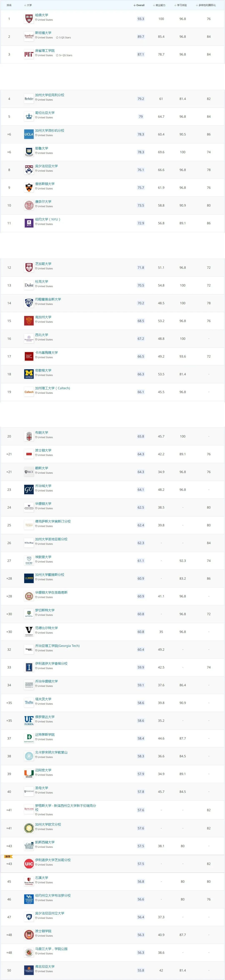This screenshot has width=225, height=980.
Task: Click the Duke University logo
Action: click(29, 285)
